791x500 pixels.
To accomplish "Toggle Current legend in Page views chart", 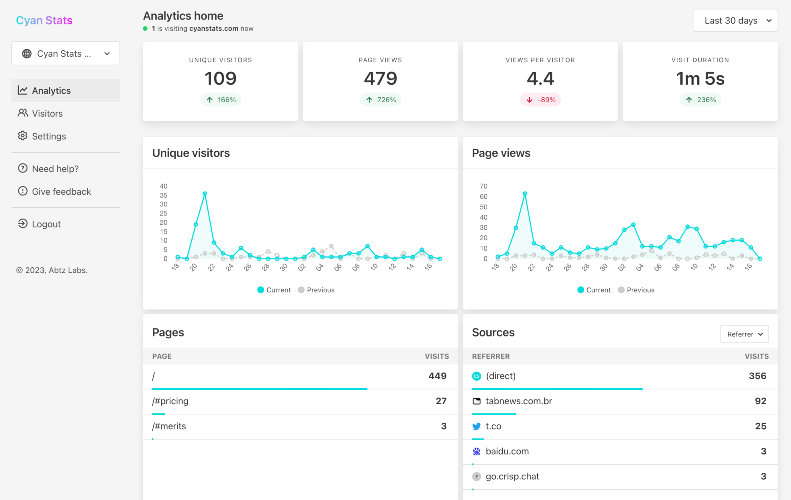I will 594,290.
